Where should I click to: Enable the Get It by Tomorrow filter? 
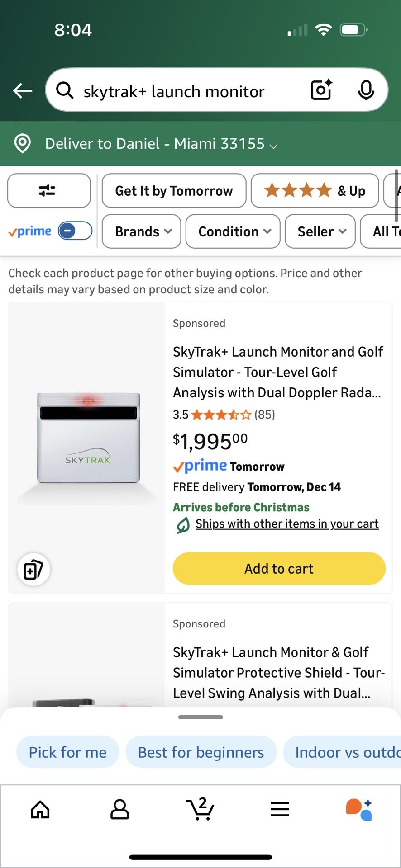174,191
